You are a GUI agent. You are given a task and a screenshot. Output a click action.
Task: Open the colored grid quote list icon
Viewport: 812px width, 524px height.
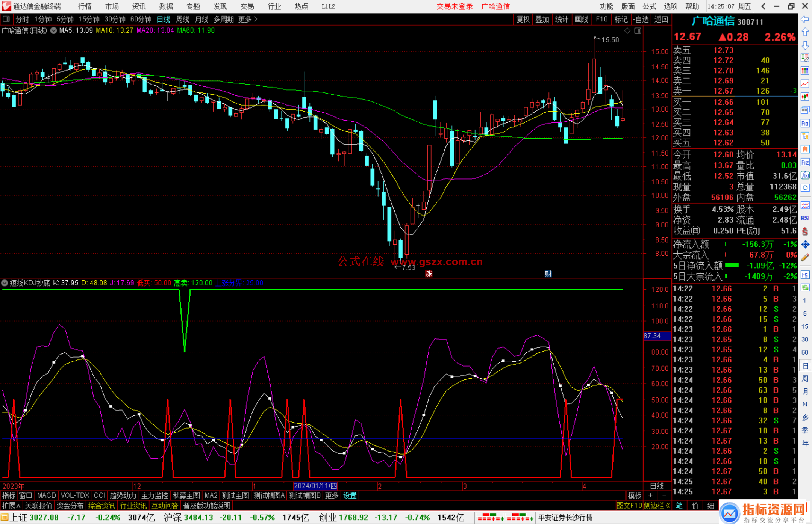point(805,71)
